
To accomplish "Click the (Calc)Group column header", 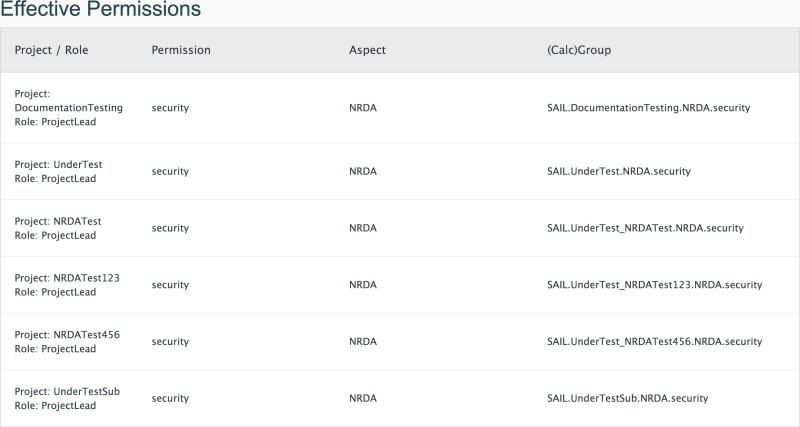I will point(579,50).
